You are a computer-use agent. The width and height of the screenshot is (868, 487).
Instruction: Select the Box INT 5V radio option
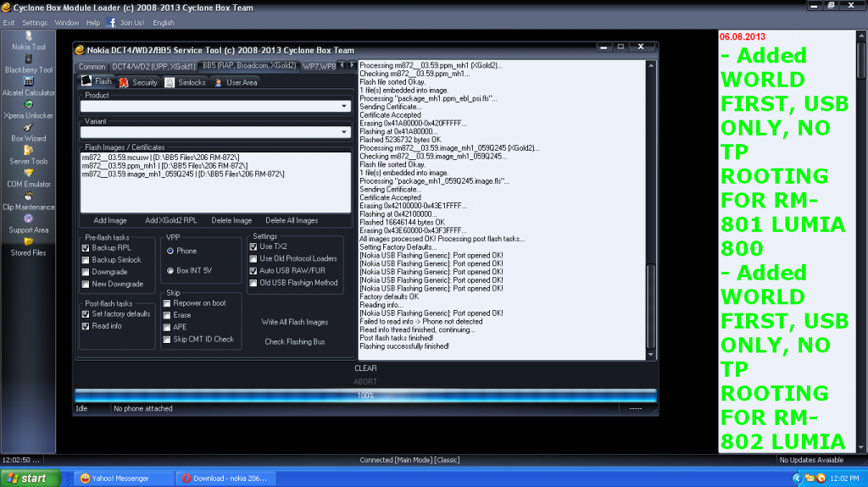pyautogui.click(x=170, y=271)
